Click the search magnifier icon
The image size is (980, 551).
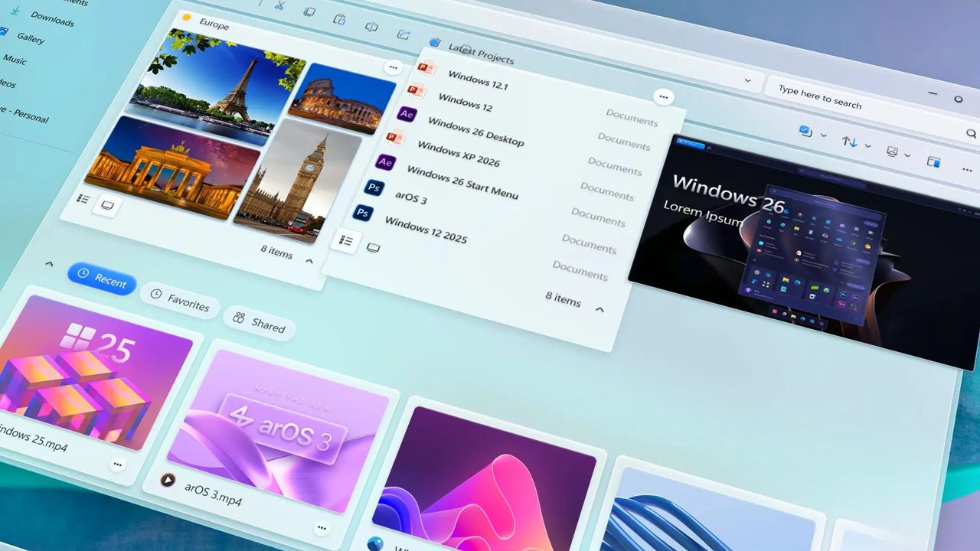[x=972, y=132]
